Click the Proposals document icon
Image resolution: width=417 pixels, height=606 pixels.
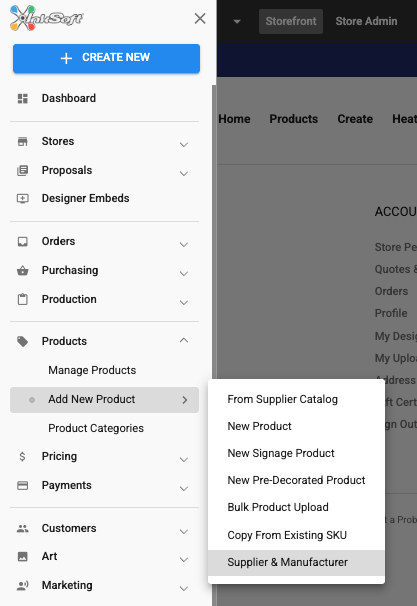click(x=23, y=170)
